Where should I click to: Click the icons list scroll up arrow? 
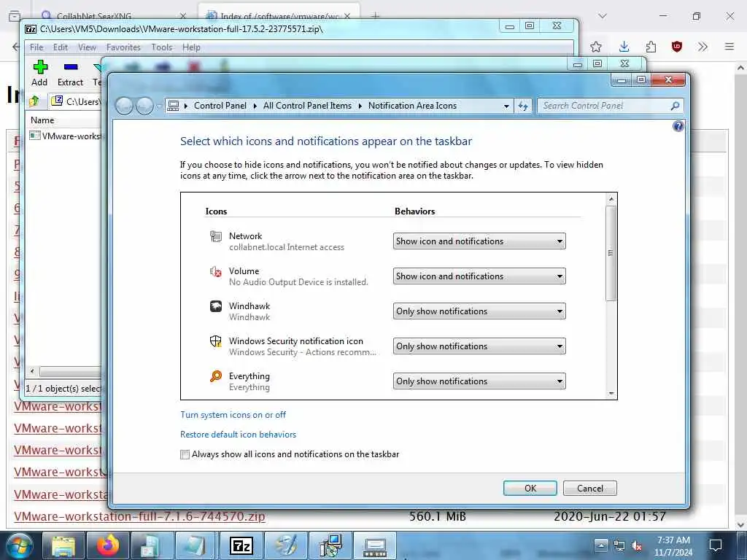coord(611,198)
